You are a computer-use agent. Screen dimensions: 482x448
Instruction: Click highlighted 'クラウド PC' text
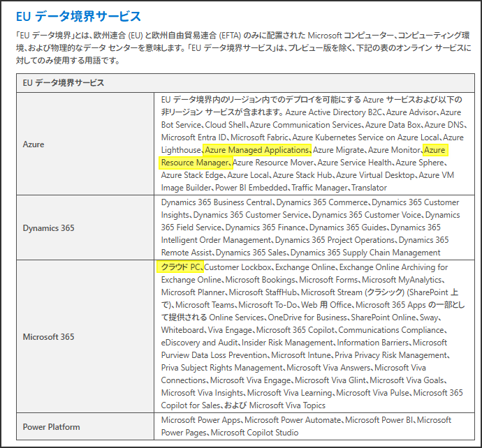point(180,267)
